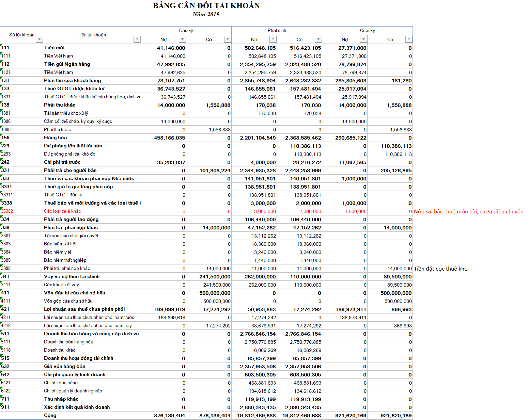Click the red account number 33382 cell

pos(7,211)
